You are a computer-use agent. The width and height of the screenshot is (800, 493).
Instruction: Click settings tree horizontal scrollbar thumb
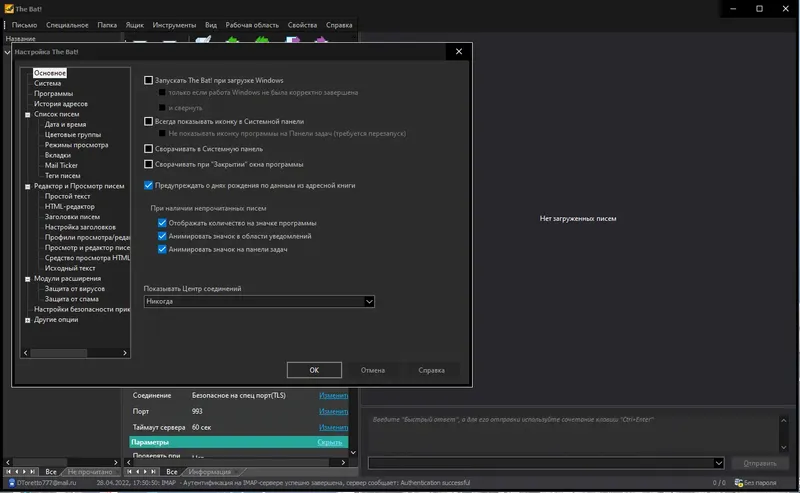tap(59, 353)
